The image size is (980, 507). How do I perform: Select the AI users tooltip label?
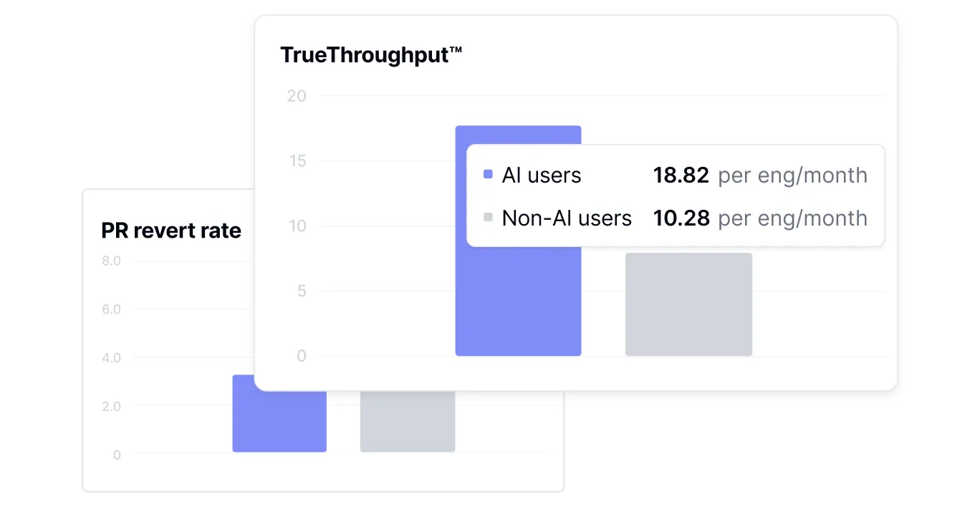(542, 175)
